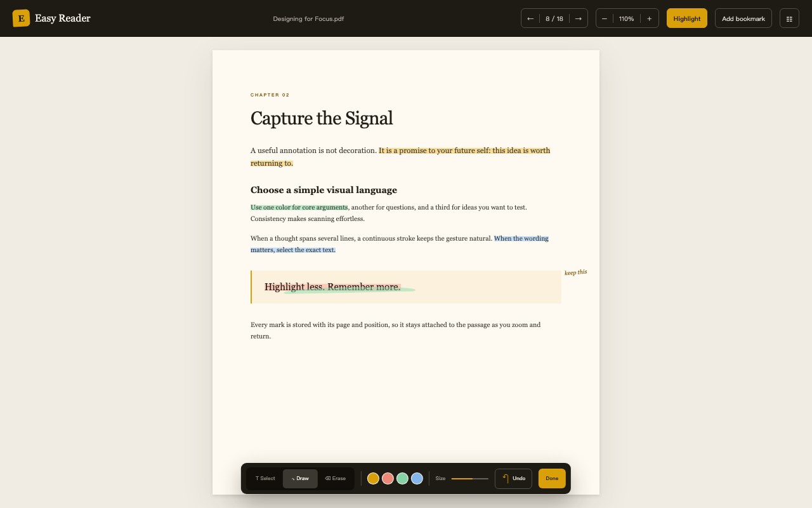Adjust the stroke Size slider
812x508 pixels.
[470, 478]
